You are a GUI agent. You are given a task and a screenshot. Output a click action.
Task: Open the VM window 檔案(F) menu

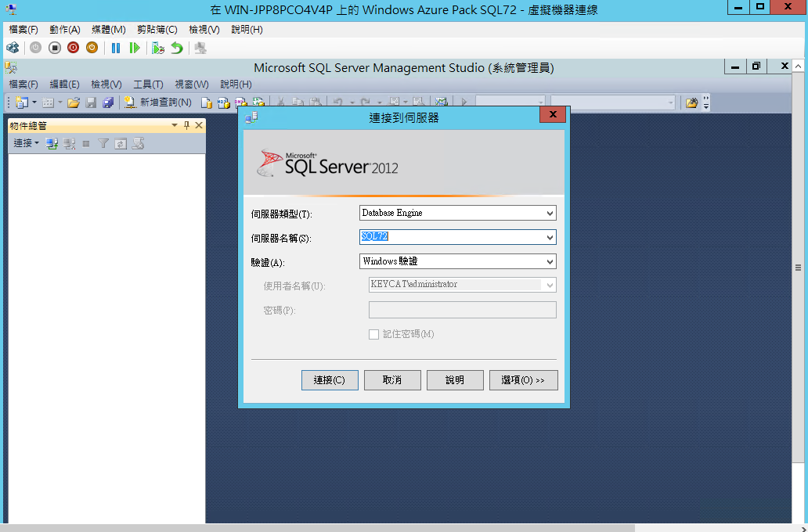pos(23,30)
